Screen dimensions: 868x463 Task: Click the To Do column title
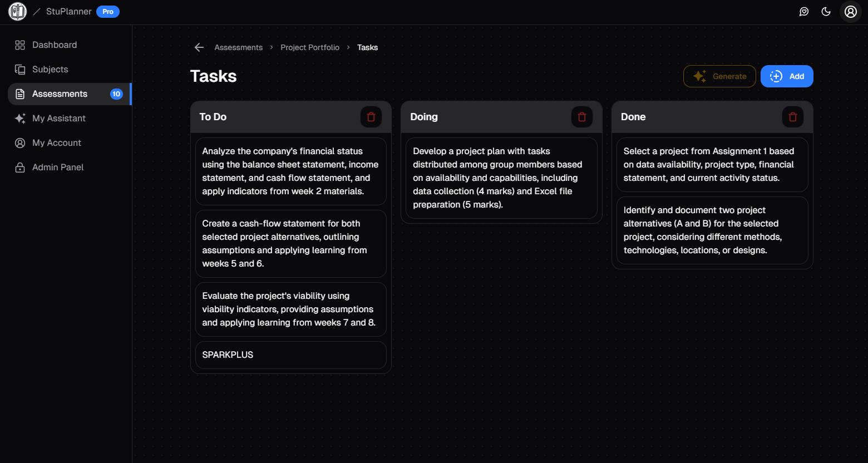213,117
